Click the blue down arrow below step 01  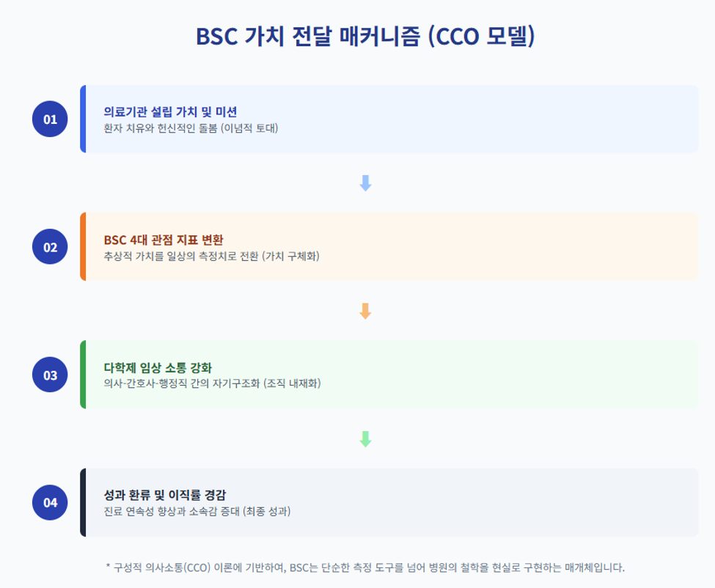[x=365, y=183]
